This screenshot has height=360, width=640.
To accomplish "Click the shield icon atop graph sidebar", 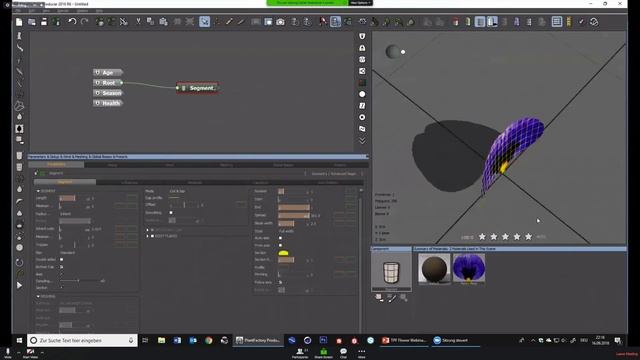I will tap(362, 36).
